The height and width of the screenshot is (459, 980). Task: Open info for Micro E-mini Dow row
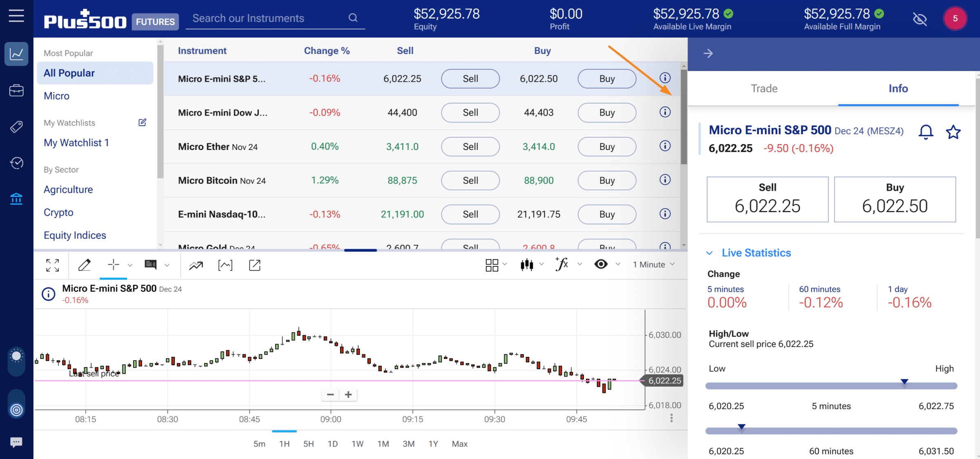pyautogui.click(x=665, y=112)
